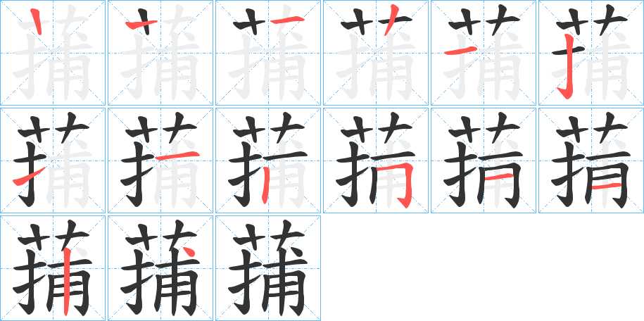Click the completed all-black 蒱 character
This screenshot has height=321, width=644.
tap(268, 268)
